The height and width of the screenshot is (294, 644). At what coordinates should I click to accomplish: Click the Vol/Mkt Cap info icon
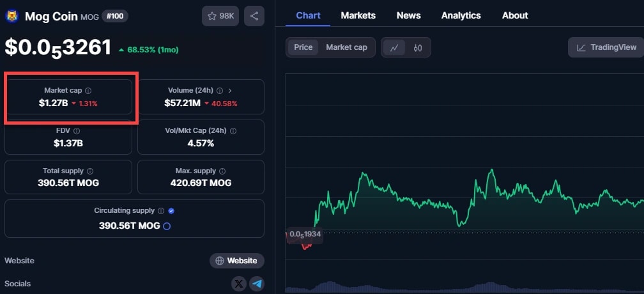click(233, 131)
